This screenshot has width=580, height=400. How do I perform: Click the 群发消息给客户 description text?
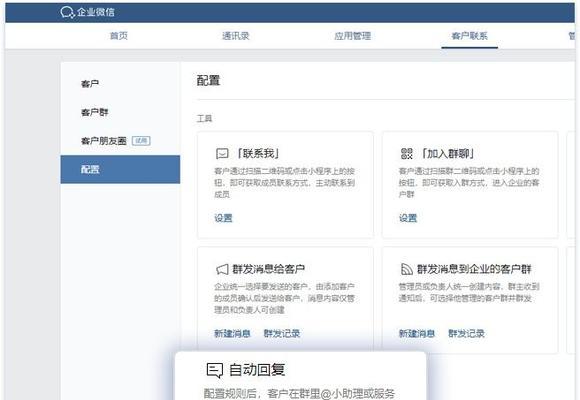click(284, 298)
